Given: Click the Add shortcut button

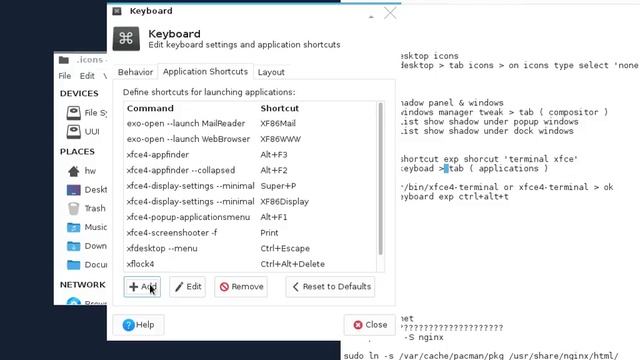Looking at the screenshot, I should tap(142, 287).
